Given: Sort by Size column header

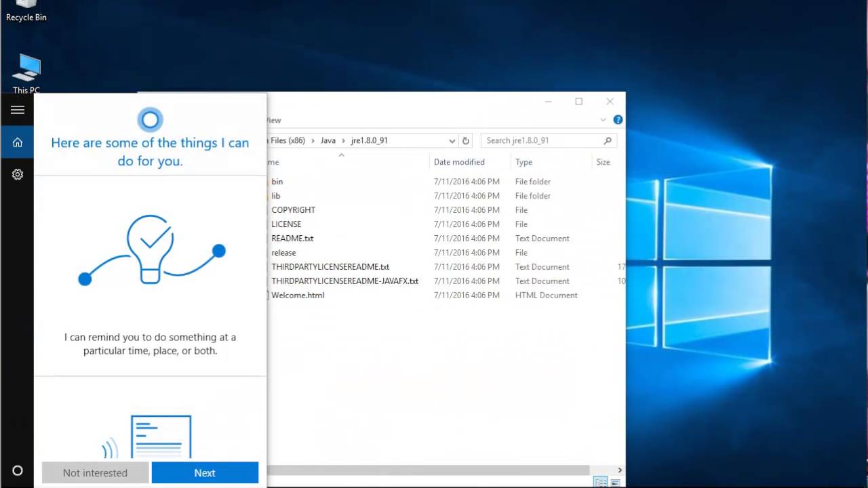Looking at the screenshot, I should coord(603,162).
